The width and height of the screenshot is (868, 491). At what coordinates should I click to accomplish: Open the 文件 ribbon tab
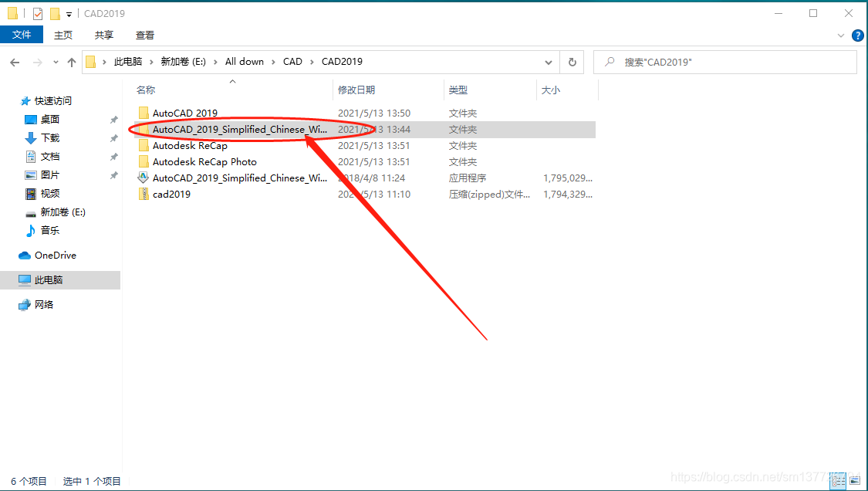click(x=22, y=35)
